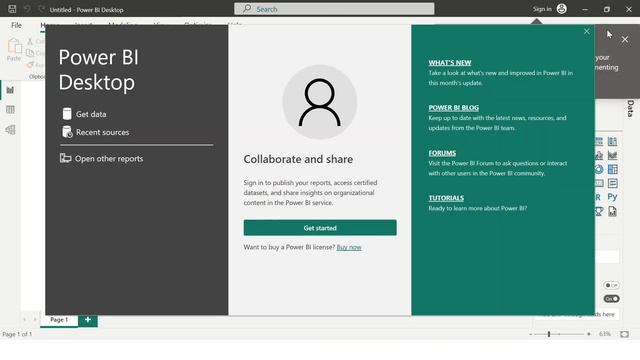Click the Redo arrow in title bar

coord(41,9)
